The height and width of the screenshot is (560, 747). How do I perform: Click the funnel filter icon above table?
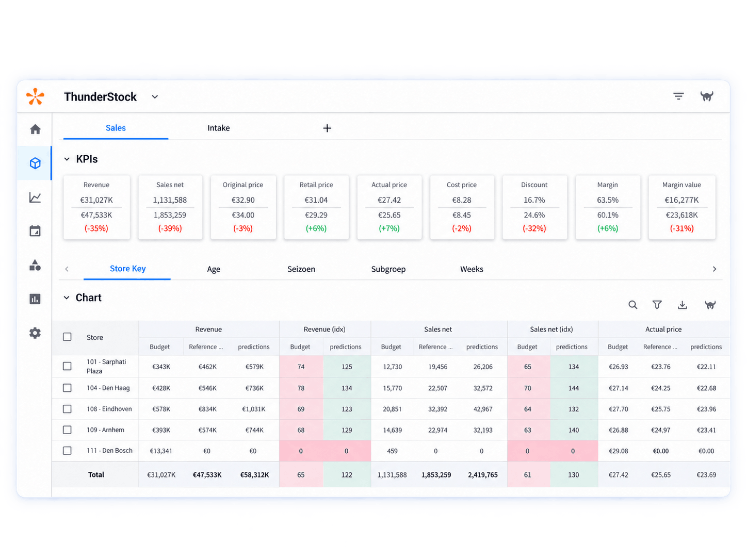click(657, 305)
